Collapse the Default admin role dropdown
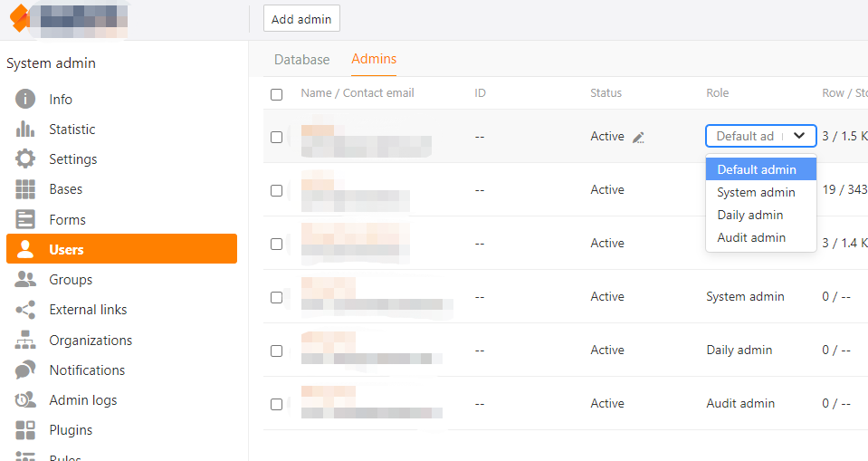Viewport: 868px width, 461px height. point(798,136)
